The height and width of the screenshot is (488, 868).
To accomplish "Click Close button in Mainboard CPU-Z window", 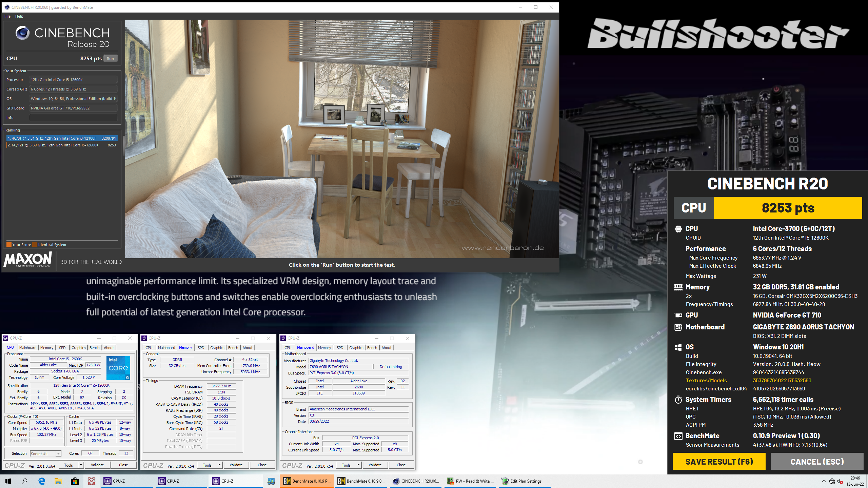I will click(x=401, y=465).
